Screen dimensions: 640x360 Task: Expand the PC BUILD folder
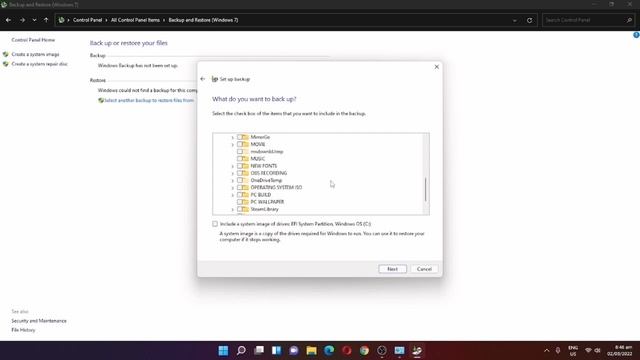click(233, 195)
